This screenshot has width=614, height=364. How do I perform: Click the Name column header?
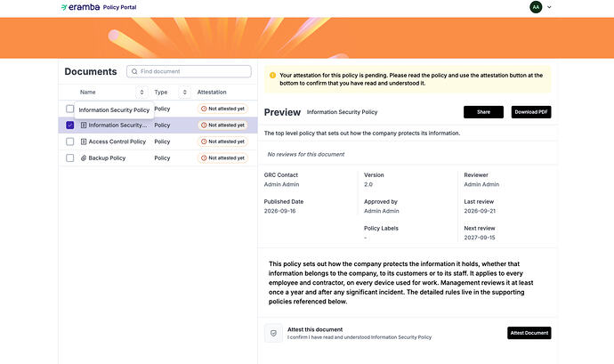click(88, 92)
